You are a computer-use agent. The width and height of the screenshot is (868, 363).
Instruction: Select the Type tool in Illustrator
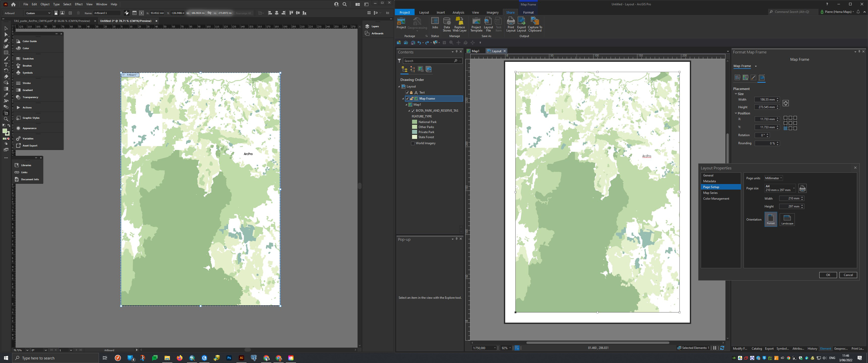[x=6, y=65]
